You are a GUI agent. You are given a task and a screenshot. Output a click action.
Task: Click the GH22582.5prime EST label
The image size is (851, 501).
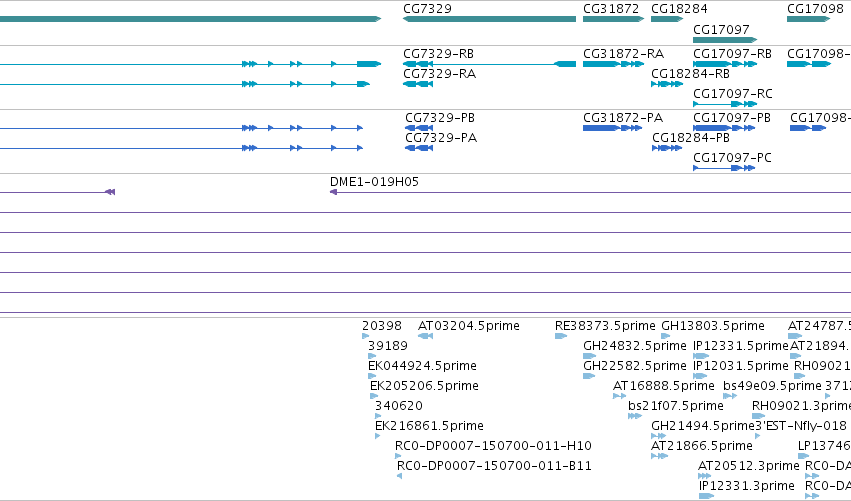pos(634,366)
